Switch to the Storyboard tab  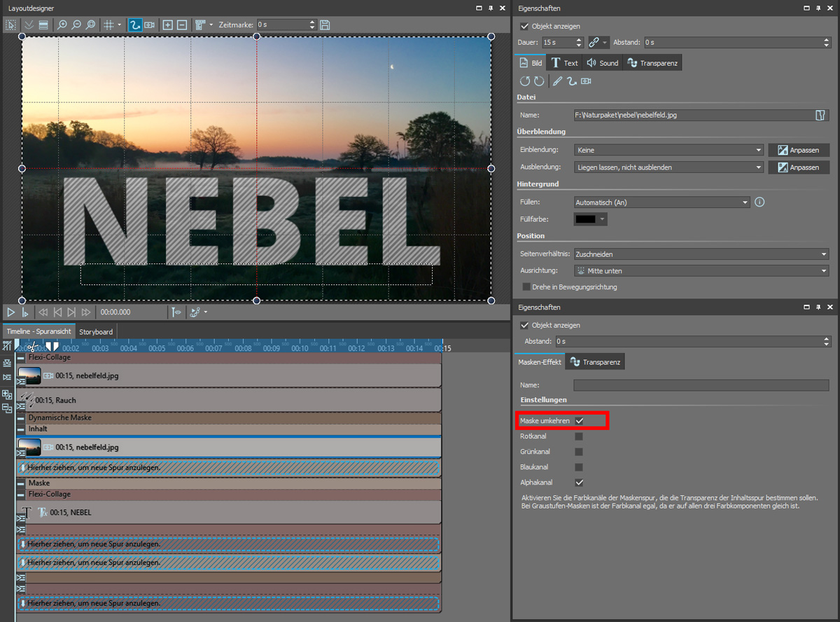96,332
